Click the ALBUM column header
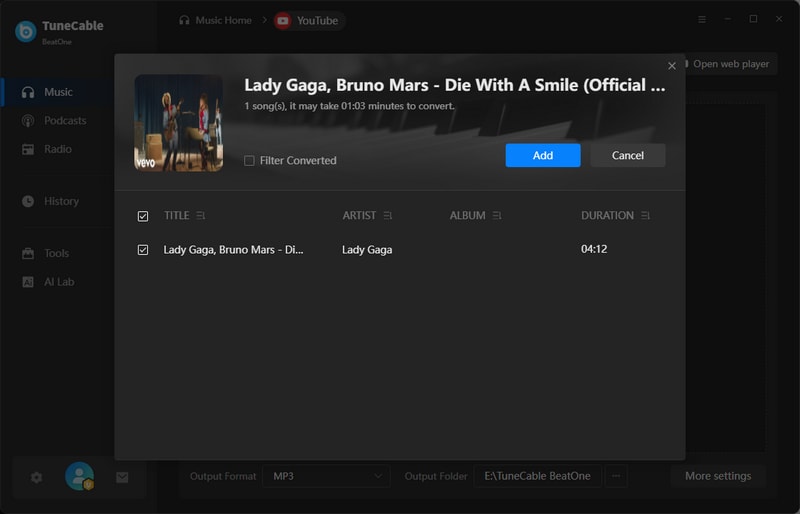The height and width of the screenshot is (514, 800). tap(467, 216)
